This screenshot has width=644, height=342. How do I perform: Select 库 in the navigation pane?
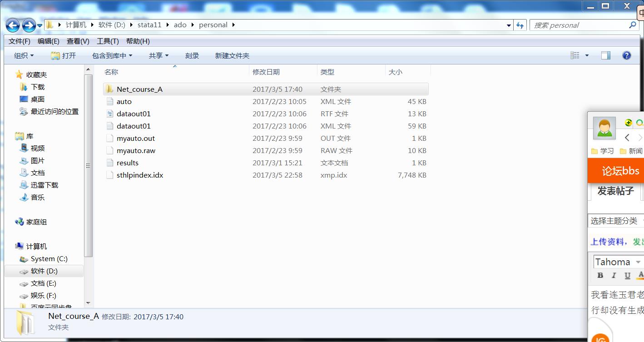(30, 136)
